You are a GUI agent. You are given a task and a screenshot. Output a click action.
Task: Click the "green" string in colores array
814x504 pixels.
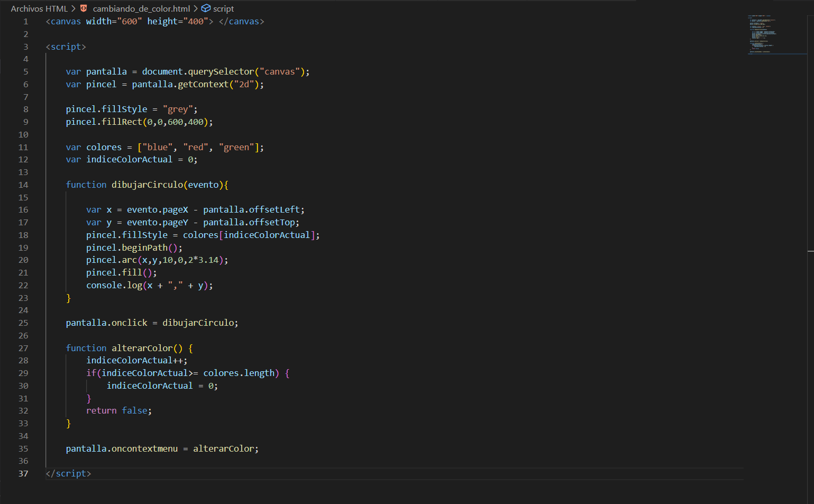(x=236, y=148)
